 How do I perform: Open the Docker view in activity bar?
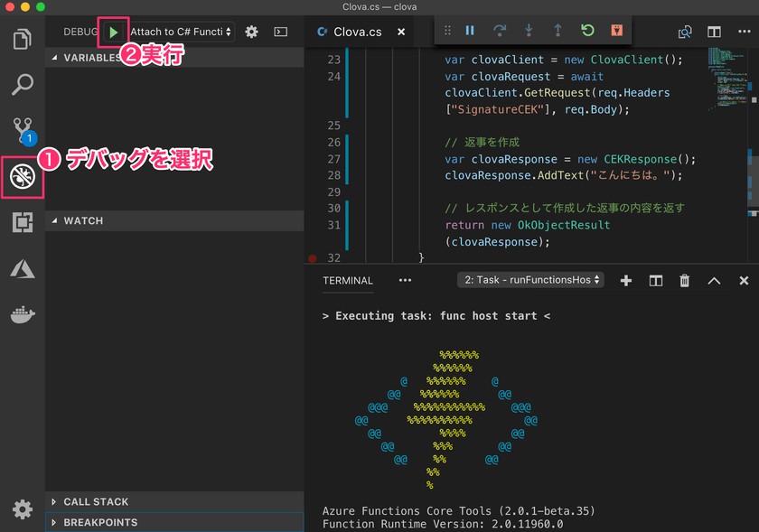tap(22, 314)
